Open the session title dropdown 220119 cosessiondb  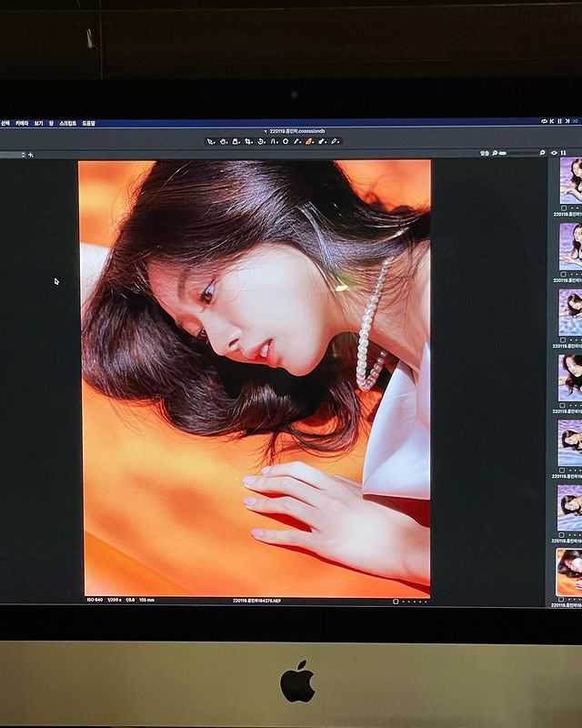pyautogui.click(x=293, y=131)
